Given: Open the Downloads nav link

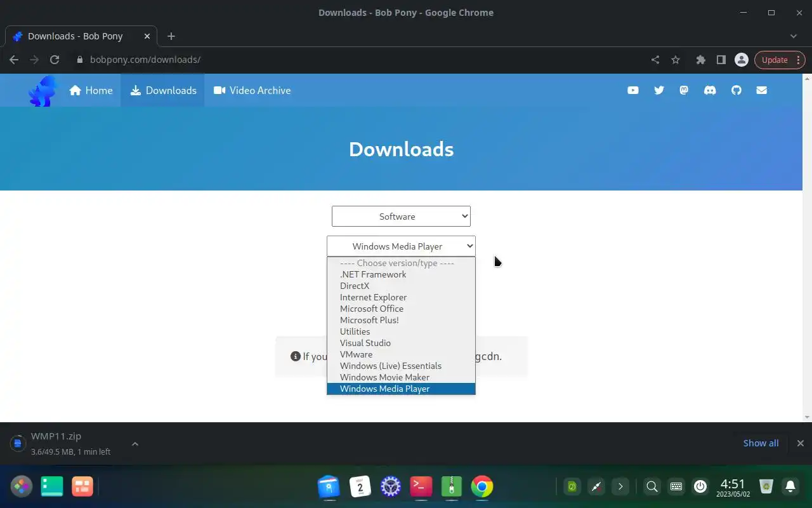Looking at the screenshot, I should pyautogui.click(x=163, y=90).
